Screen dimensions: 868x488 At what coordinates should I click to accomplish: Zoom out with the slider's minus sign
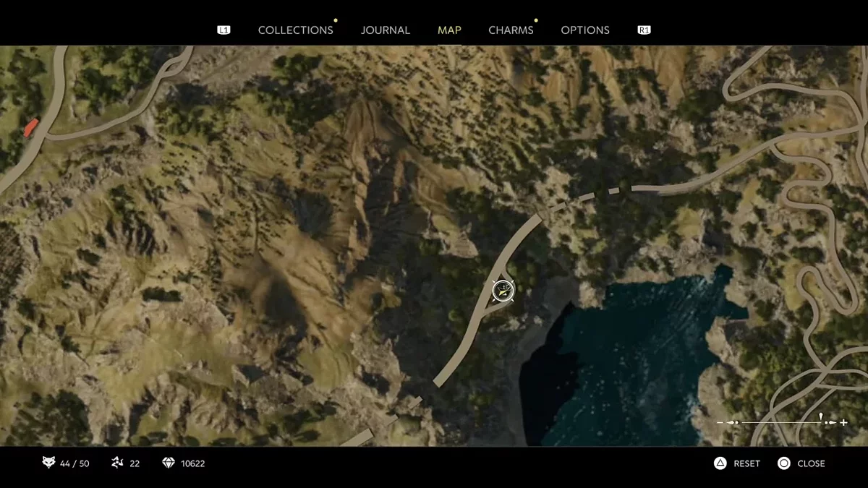[720, 422]
